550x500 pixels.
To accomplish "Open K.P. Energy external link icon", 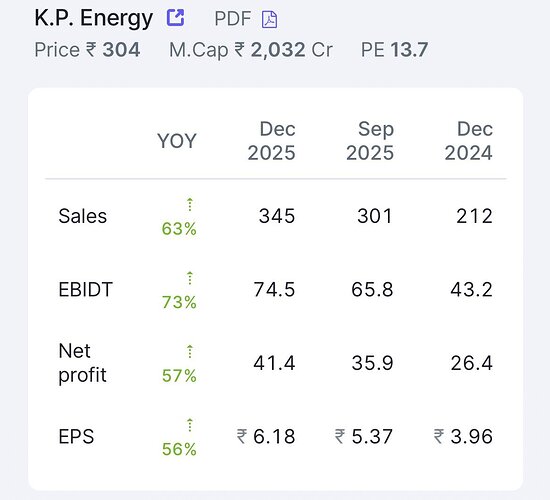I will (175, 18).
